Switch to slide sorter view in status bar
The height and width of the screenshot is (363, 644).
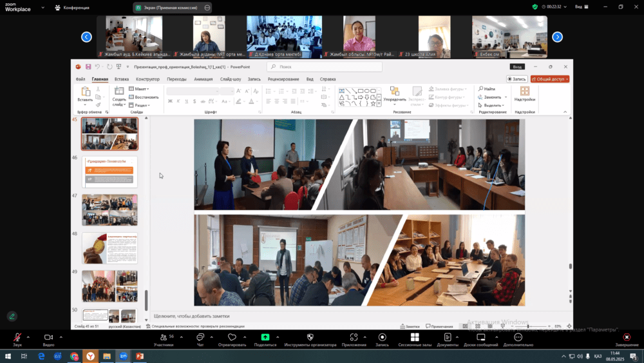[478, 326]
